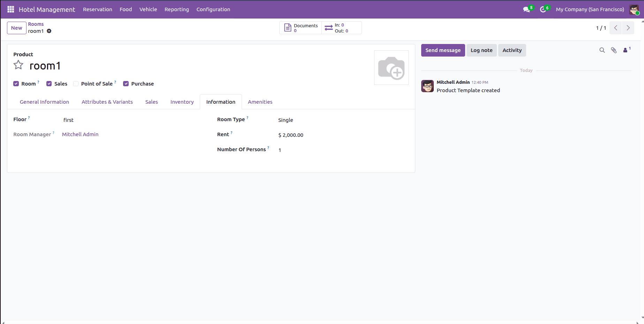Open the Mitchell Admin room manager link
Image resolution: width=644 pixels, height=324 pixels.
click(x=80, y=134)
